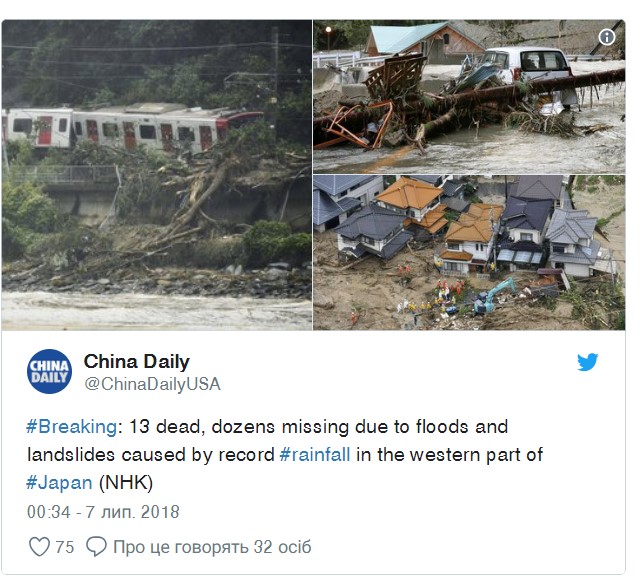The image size is (641, 588).
Task: Open the China Daily round profile avatar
Action: [49, 371]
